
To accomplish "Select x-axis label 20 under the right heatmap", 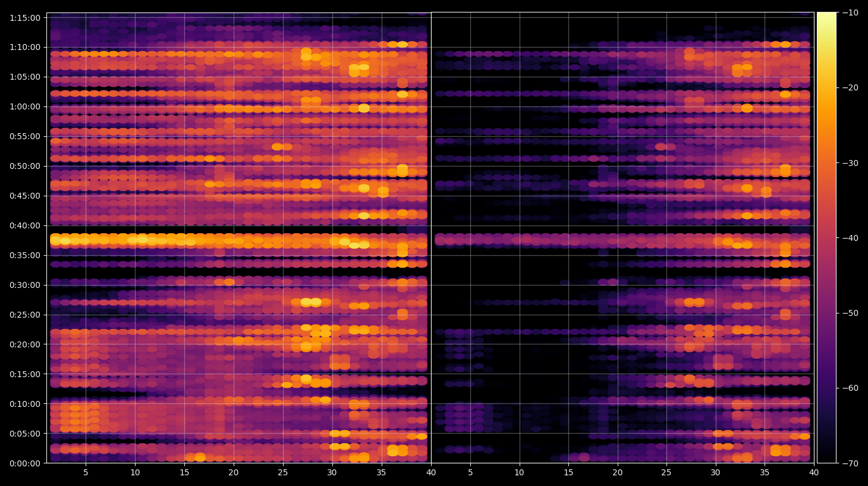I will point(618,473).
